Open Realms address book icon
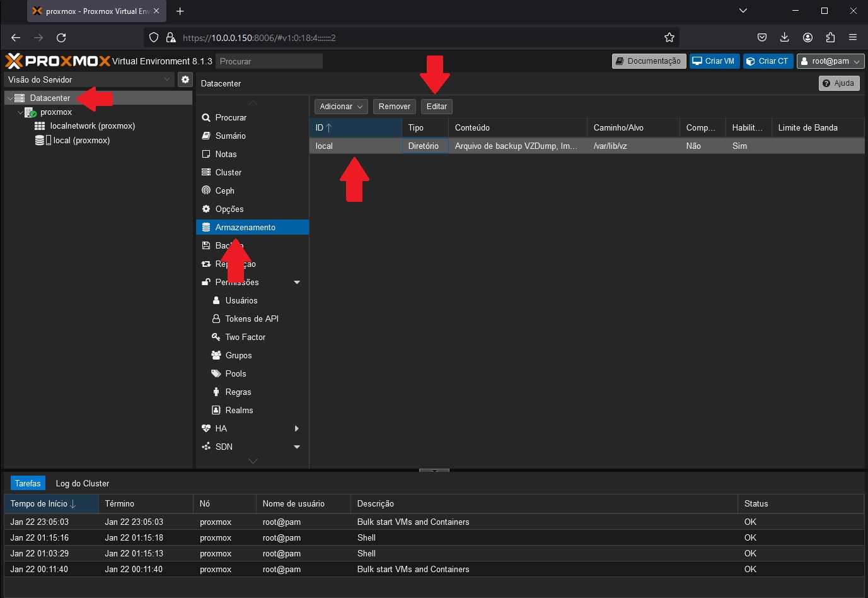The image size is (868, 598). tap(216, 410)
